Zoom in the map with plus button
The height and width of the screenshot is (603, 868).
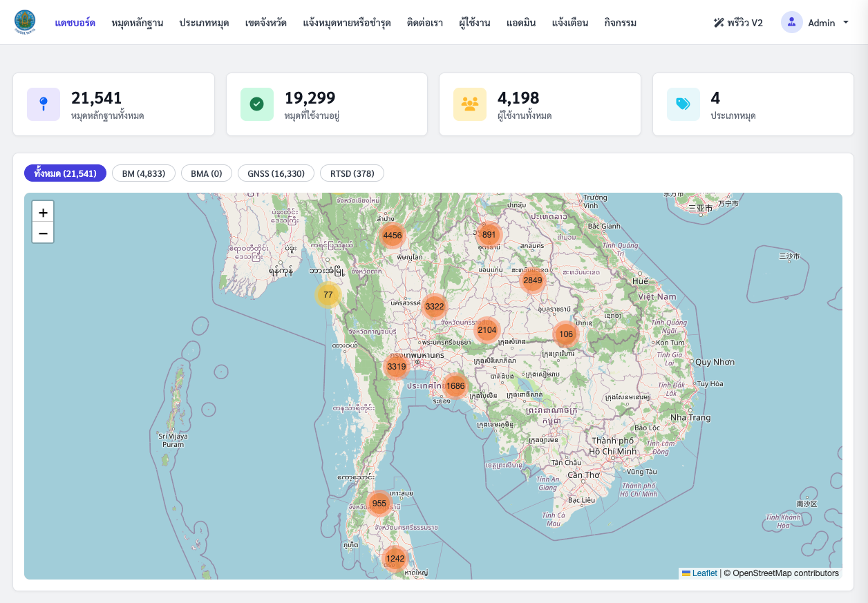point(43,212)
